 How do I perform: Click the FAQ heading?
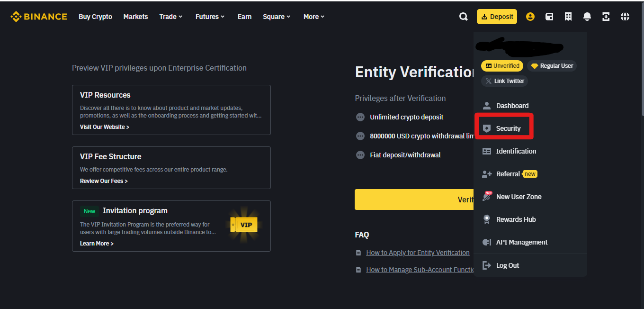coord(362,235)
